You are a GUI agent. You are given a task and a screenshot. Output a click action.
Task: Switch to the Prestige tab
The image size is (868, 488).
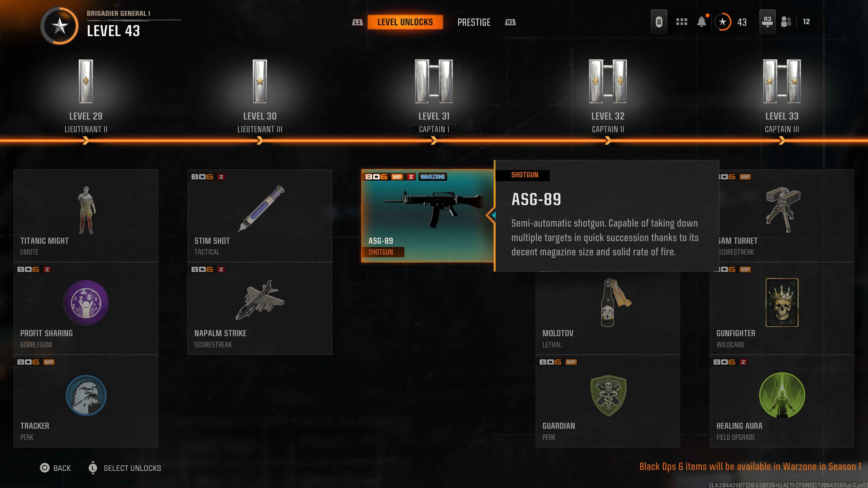[x=474, y=22]
